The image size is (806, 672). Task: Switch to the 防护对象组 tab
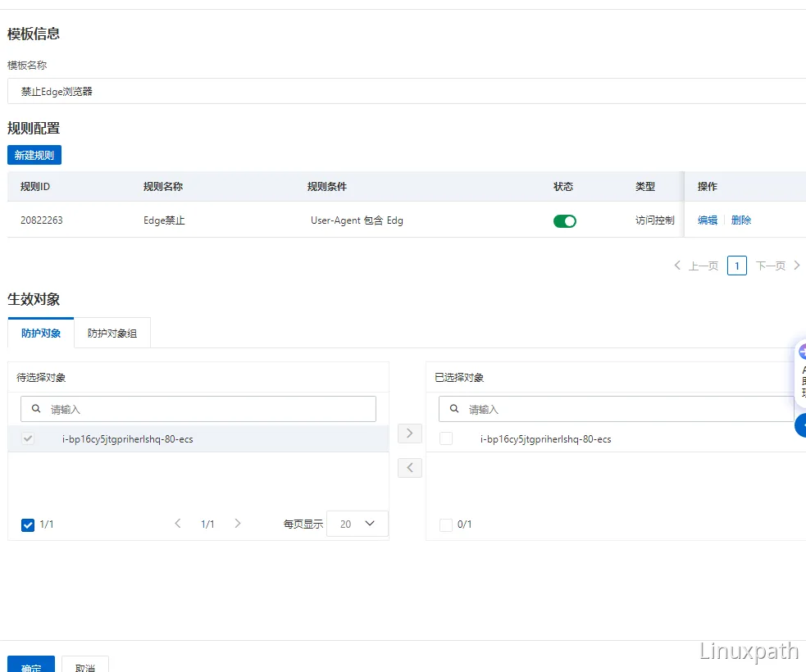pos(112,333)
